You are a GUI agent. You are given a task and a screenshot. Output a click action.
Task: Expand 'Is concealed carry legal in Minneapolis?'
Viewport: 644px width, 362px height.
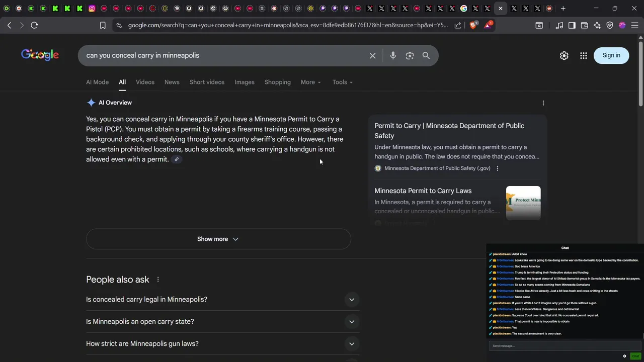[x=222, y=300]
